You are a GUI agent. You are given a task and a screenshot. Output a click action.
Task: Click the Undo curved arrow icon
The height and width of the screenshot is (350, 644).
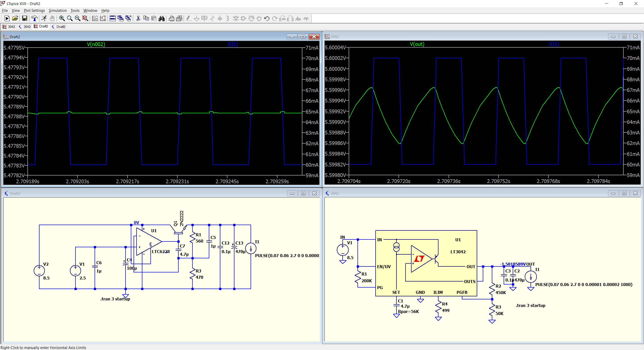(x=267, y=18)
